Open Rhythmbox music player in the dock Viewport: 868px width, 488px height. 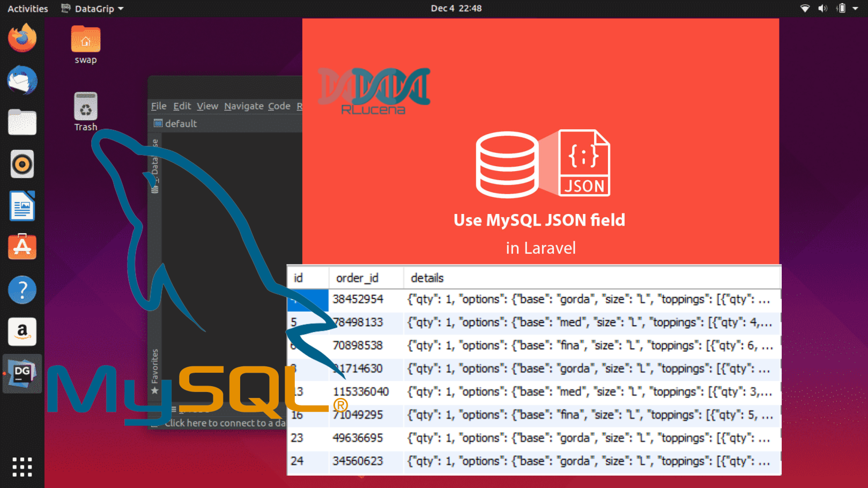[x=22, y=164]
